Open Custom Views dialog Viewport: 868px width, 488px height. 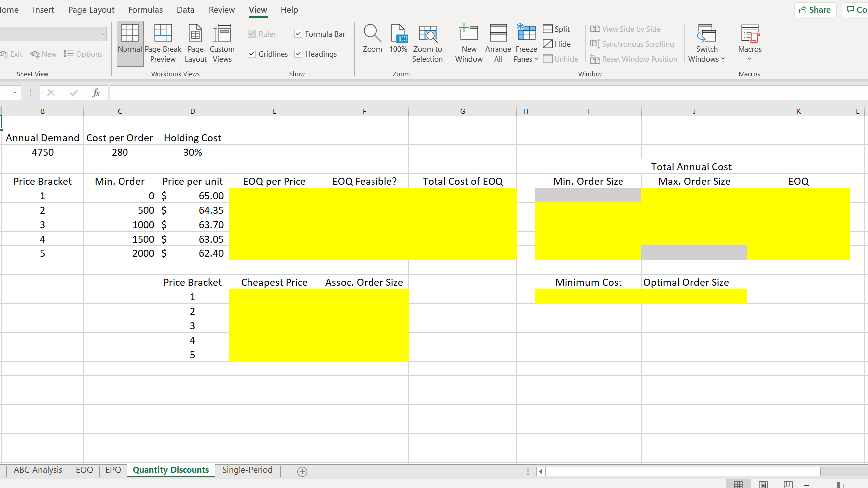(222, 44)
